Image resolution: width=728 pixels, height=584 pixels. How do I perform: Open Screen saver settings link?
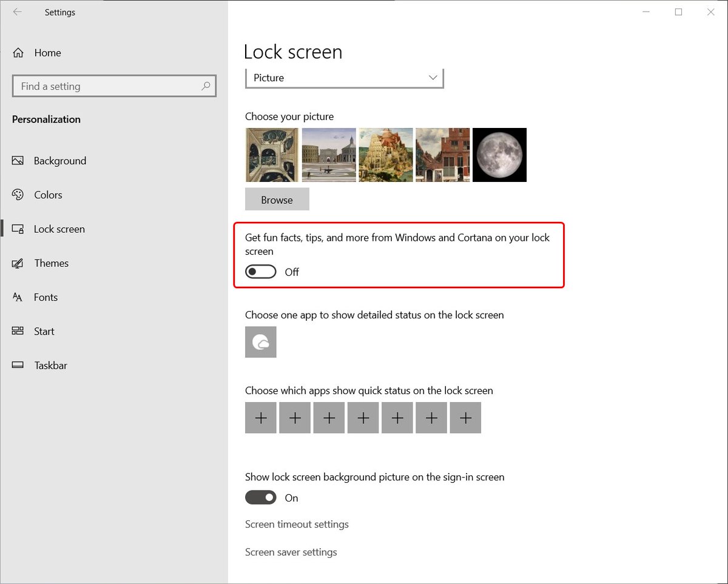(x=291, y=552)
